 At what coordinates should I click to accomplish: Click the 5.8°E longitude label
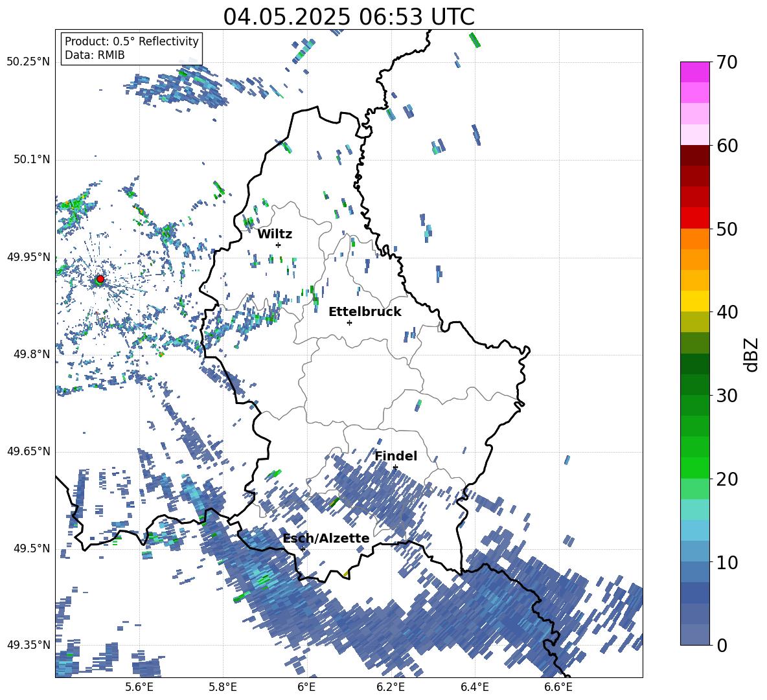pos(223,687)
